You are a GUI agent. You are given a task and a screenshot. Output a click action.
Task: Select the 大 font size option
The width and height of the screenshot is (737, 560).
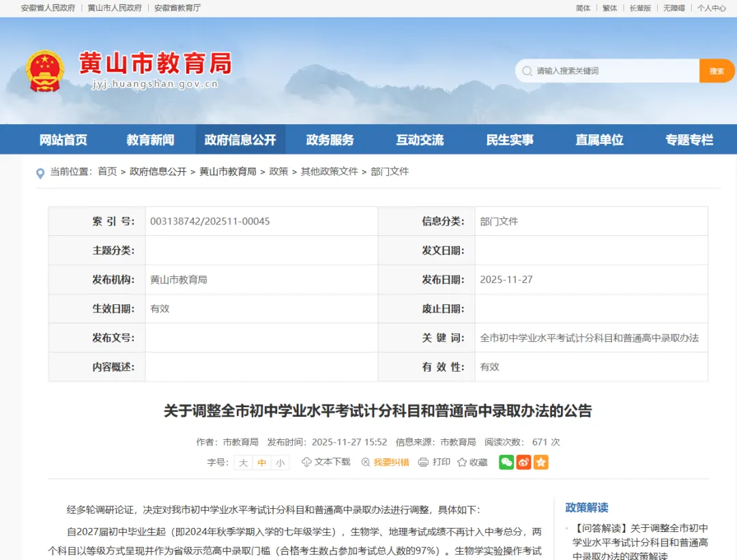[x=243, y=462]
